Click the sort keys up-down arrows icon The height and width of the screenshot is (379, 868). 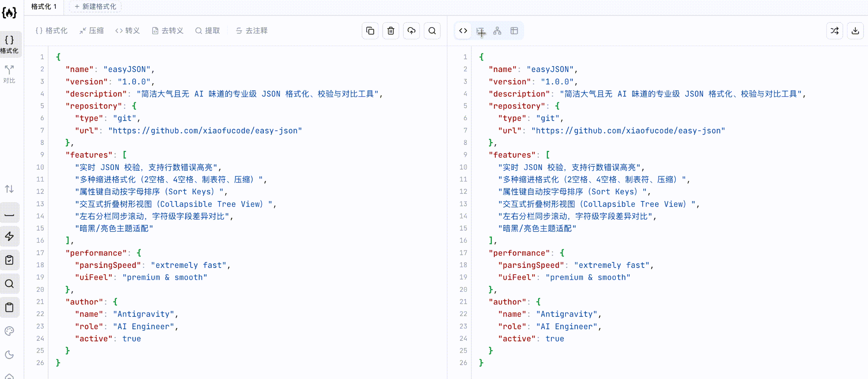[9, 189]
